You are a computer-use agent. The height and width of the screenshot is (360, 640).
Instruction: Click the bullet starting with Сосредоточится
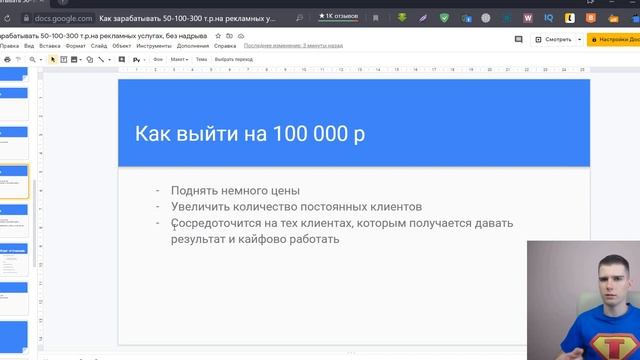point(342,231)
